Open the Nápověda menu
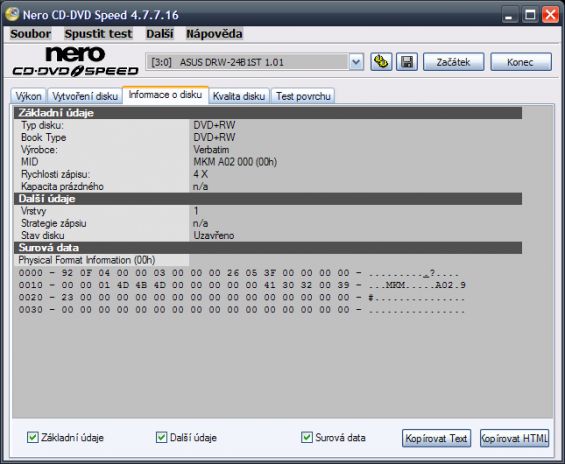 [214, 34]
